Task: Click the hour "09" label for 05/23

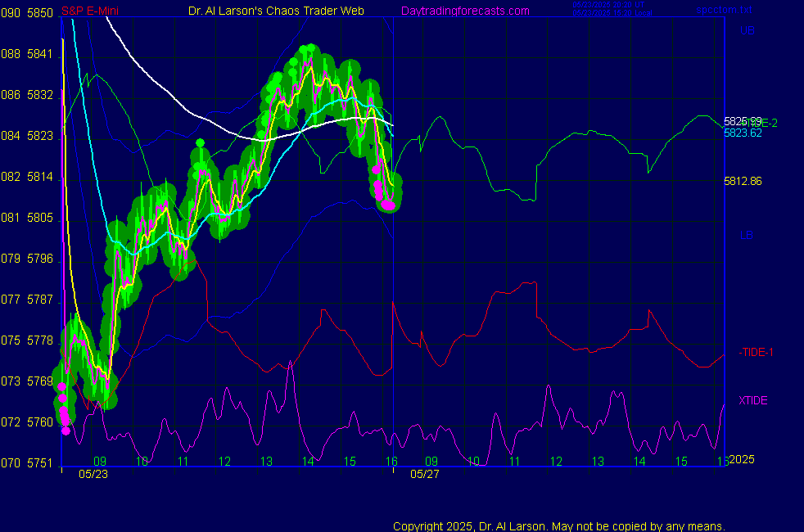Action: click(100, 462)
